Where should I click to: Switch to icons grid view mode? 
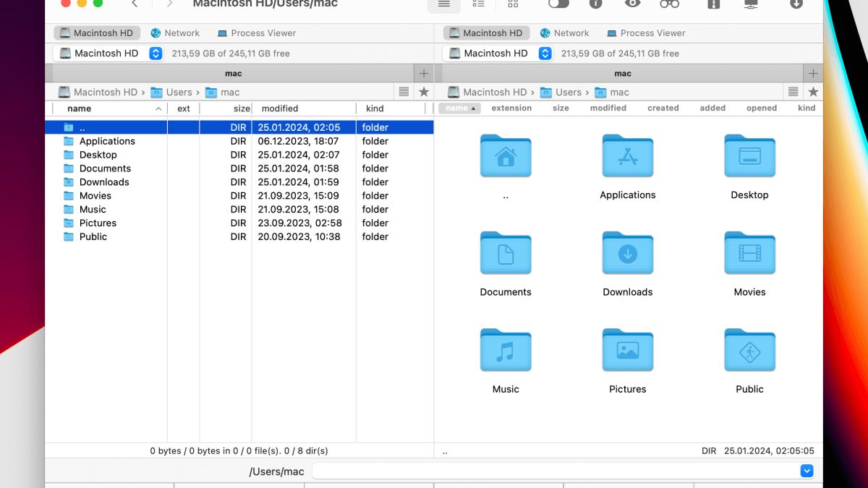click(x=513, y=4)
